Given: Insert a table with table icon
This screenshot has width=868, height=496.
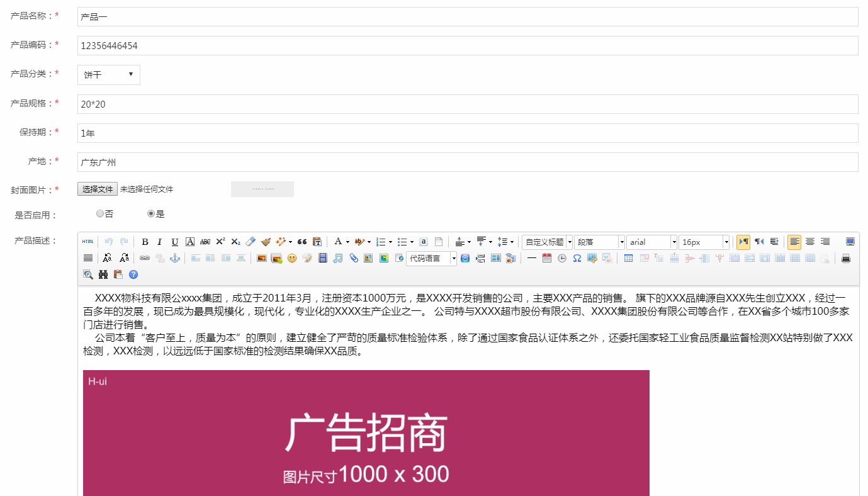Looking at the screenshot, I should pos(628,258).
